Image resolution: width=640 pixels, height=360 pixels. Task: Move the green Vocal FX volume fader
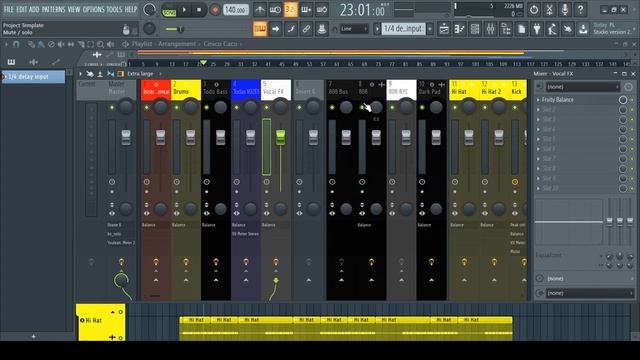(x=280, y=138)
